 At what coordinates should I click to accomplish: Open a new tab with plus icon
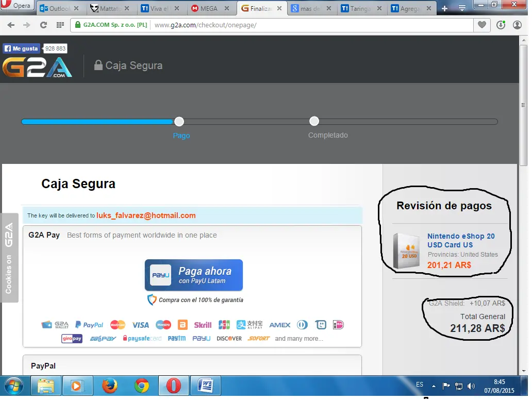coord(445,8)
